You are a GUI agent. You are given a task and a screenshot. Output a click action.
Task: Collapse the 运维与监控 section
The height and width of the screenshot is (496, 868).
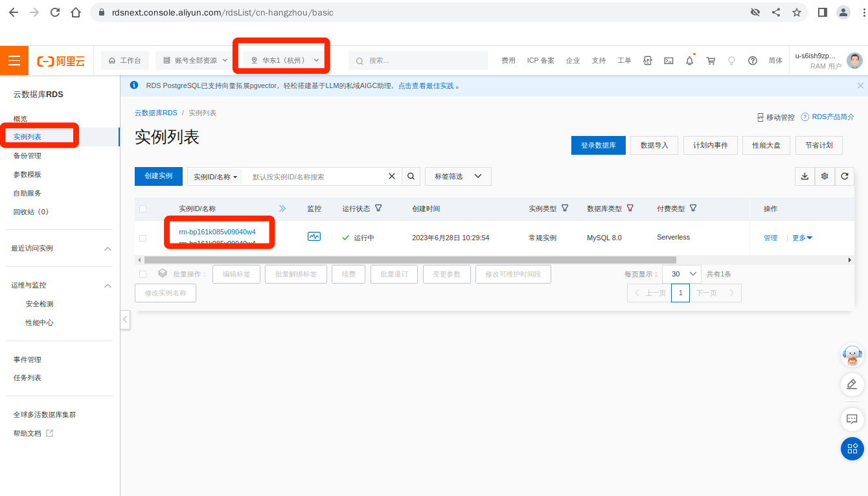(108, 286)
